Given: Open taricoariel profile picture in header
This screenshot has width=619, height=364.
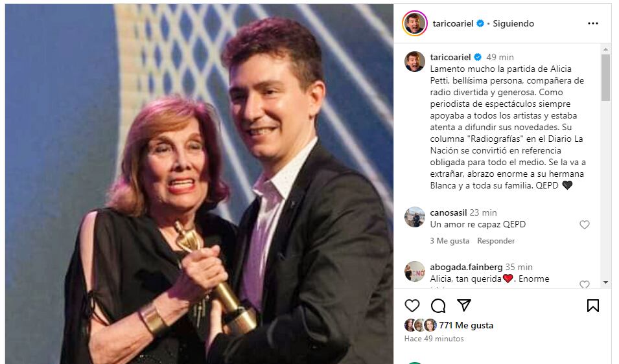Looking at the screenshot, I should click(415, 23).
